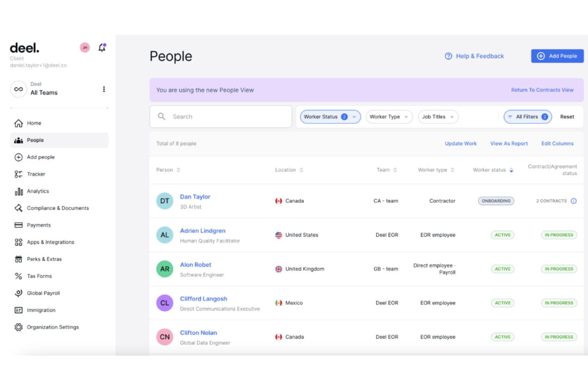588x392 pixels.
Task: Open Global Payroll in the sidebar
Action: coord(59,293)
